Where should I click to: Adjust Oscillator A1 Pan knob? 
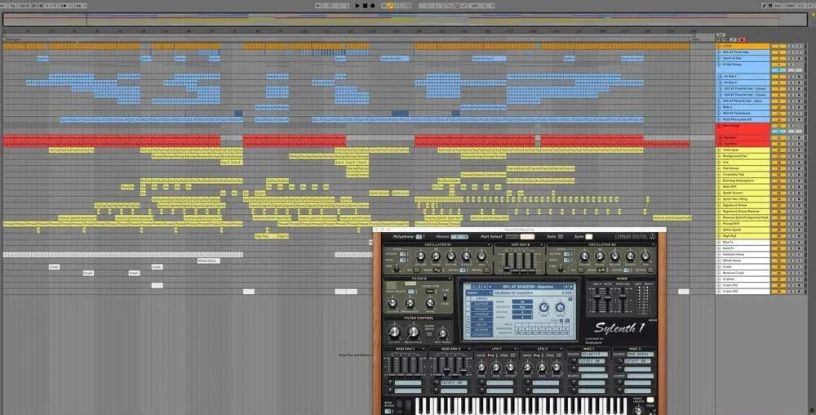coord(482,256)
